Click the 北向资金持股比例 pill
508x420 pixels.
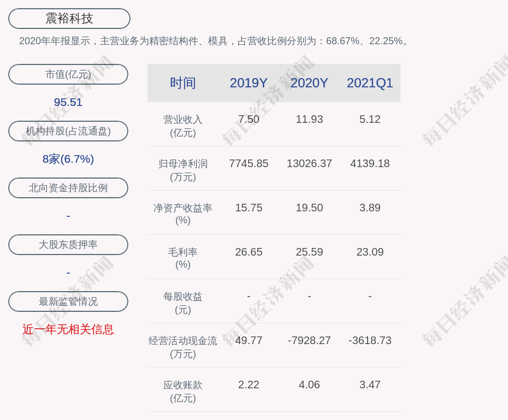pyautogui.click(x=68, y=188)
